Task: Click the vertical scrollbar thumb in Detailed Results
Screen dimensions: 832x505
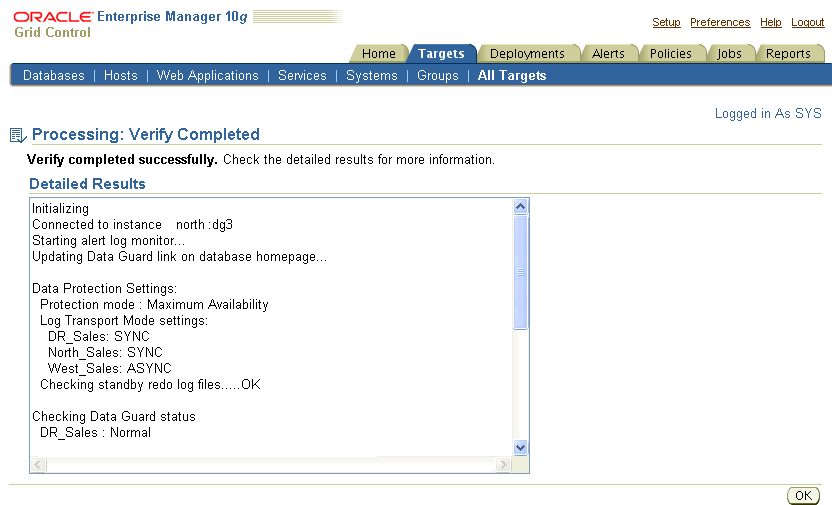Action: coord(520,272)
